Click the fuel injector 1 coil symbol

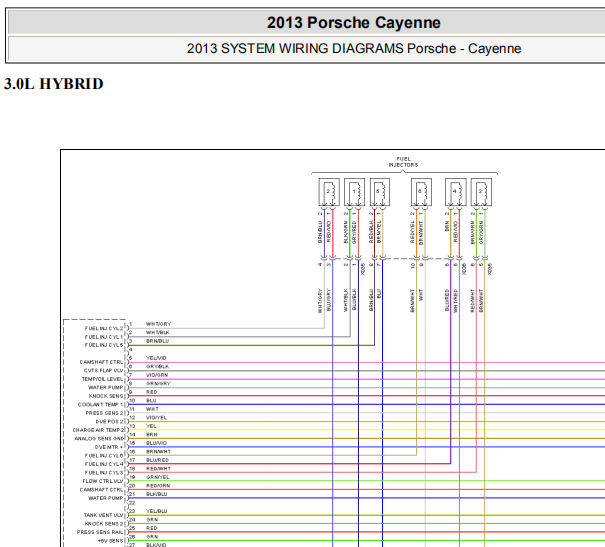pyautogui.click(x=354, y=192)
